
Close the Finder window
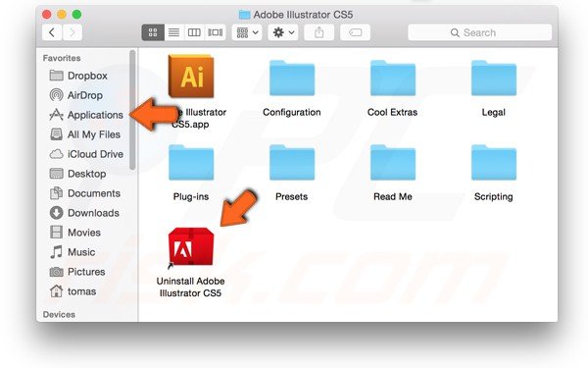tap(46, 15)
